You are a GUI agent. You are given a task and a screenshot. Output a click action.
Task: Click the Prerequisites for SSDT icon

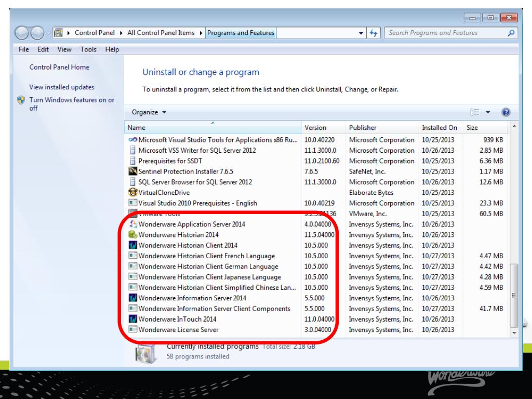[x=132, y=161]
